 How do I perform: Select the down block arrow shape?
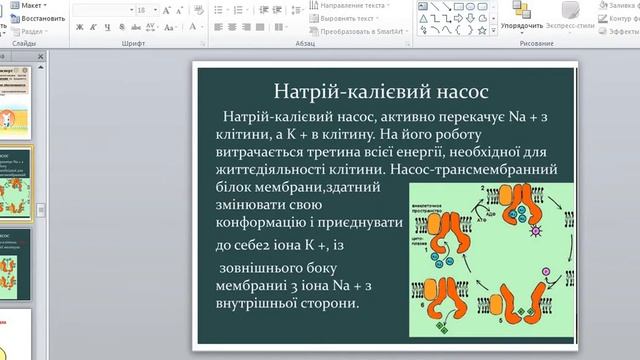pyautogui.click(x=471, y=18)
